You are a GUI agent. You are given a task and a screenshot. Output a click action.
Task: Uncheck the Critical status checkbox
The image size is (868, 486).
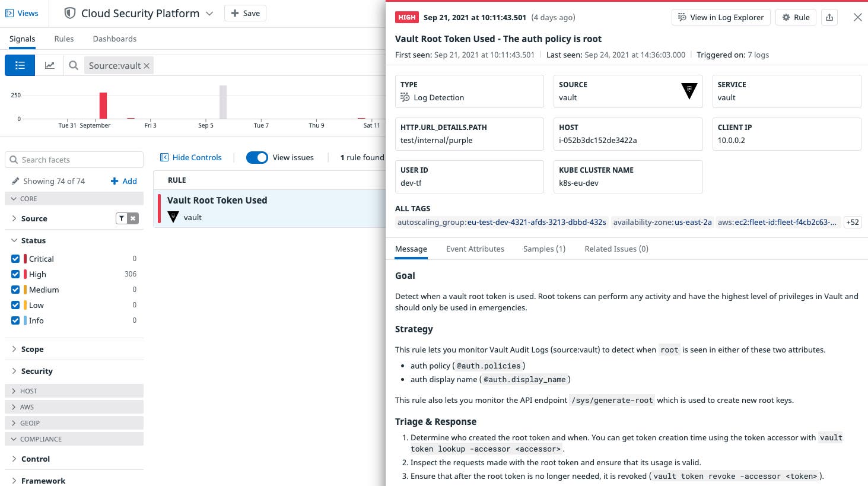click(15, 258)
